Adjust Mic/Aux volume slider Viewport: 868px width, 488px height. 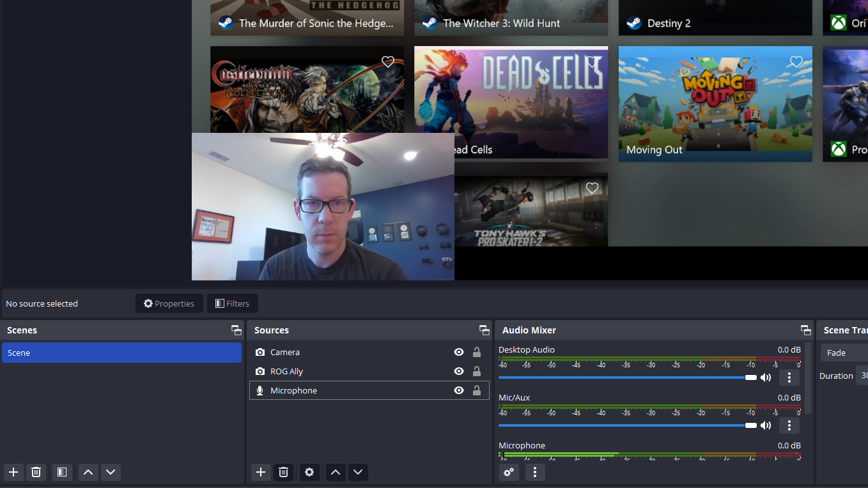(x=628, y=425)
